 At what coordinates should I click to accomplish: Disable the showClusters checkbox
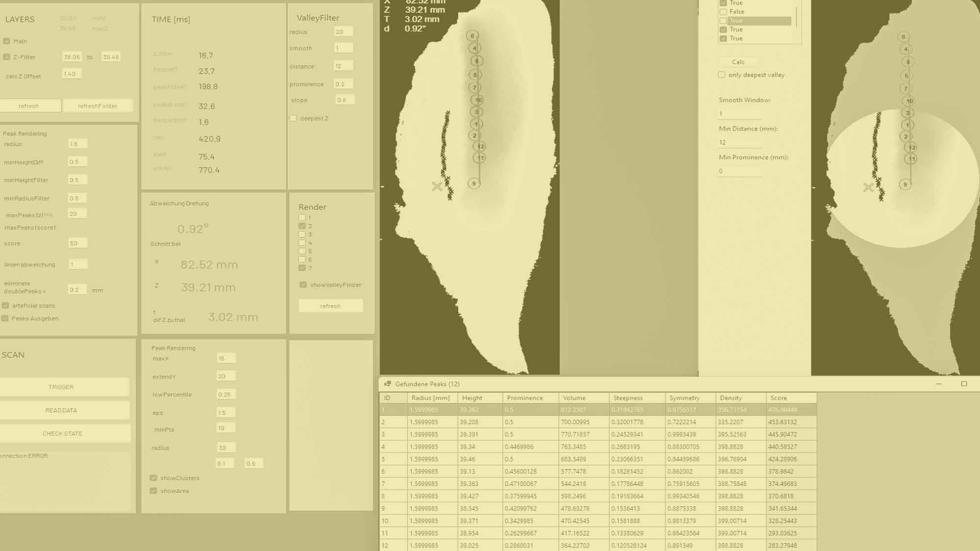(153, 478)
